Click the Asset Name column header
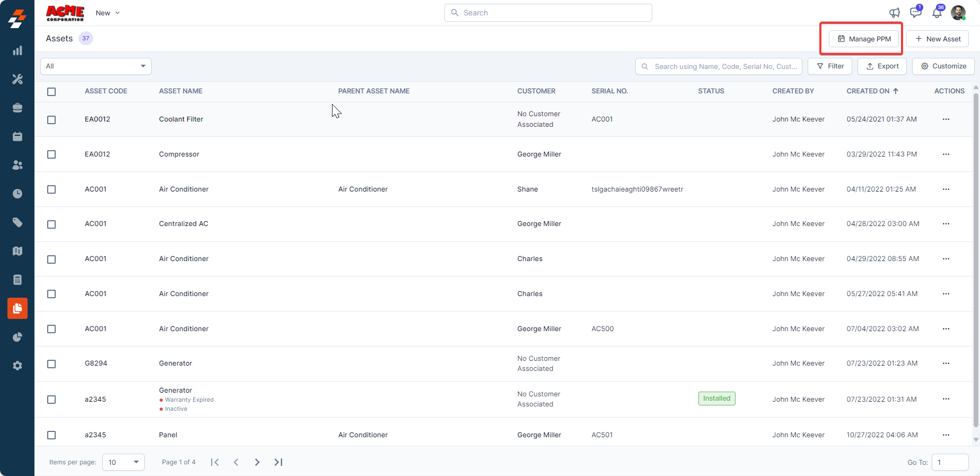Screen dimensions: 980x476 181,91
